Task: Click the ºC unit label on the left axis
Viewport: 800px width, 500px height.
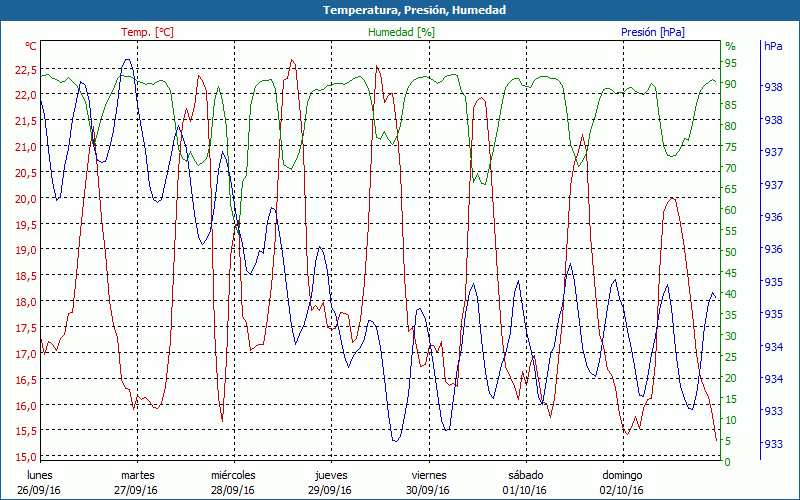Action: pos(30,46)
